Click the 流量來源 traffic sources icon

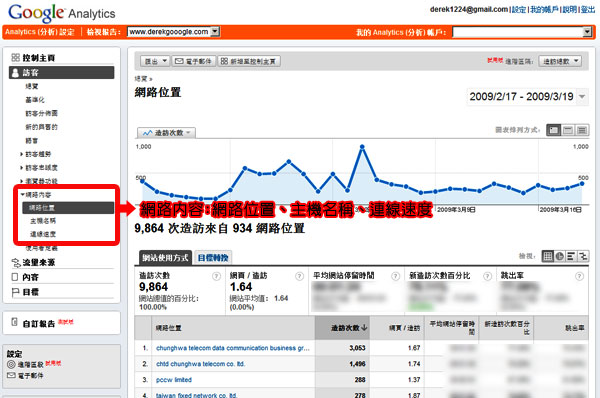click(16, 263)
